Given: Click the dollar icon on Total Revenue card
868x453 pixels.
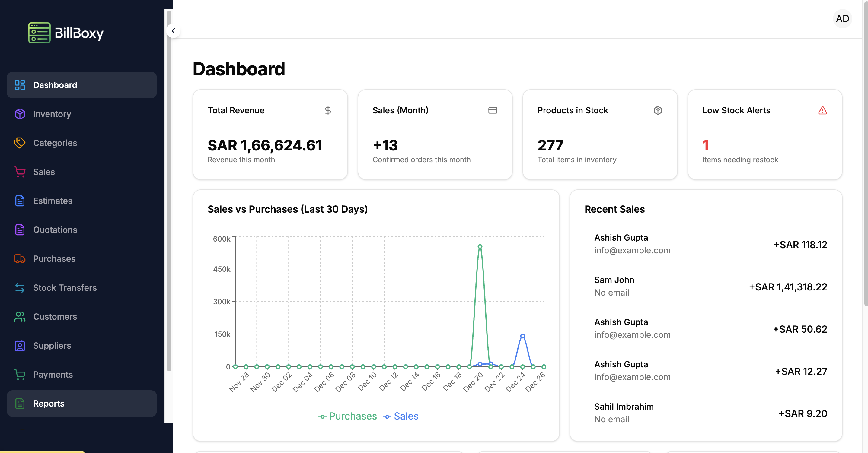Looking at the screenshot, I should tap(328, 110).
